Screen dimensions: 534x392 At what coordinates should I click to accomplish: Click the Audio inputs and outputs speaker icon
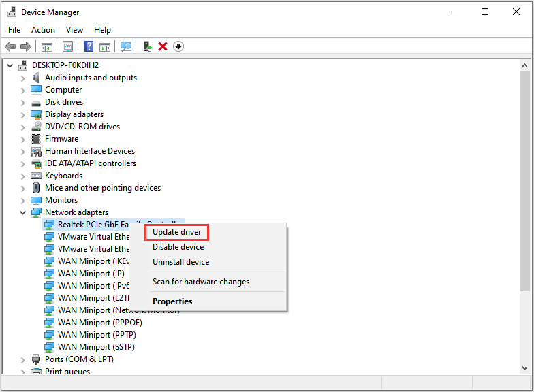tap(35, 78)
